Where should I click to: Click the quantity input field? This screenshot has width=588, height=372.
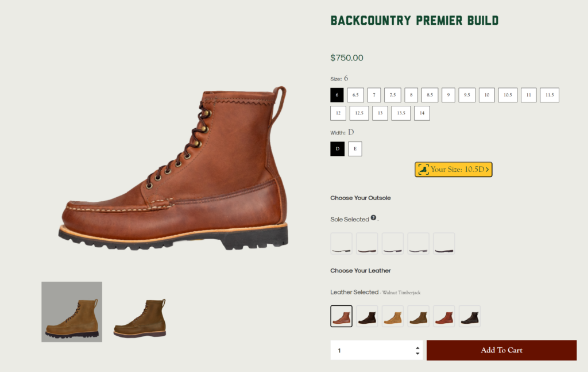pyautogui.click(x=367, y=350)
